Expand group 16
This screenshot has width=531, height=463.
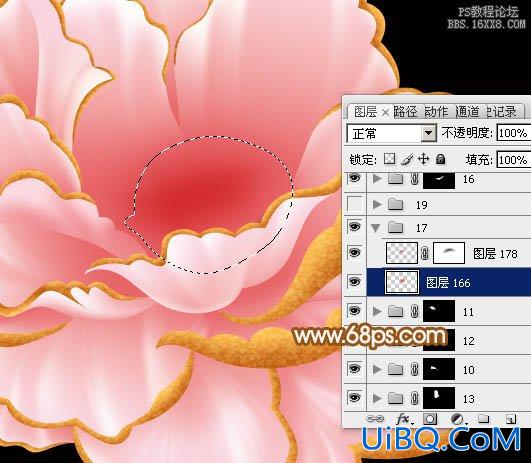(x=377, y=178)
